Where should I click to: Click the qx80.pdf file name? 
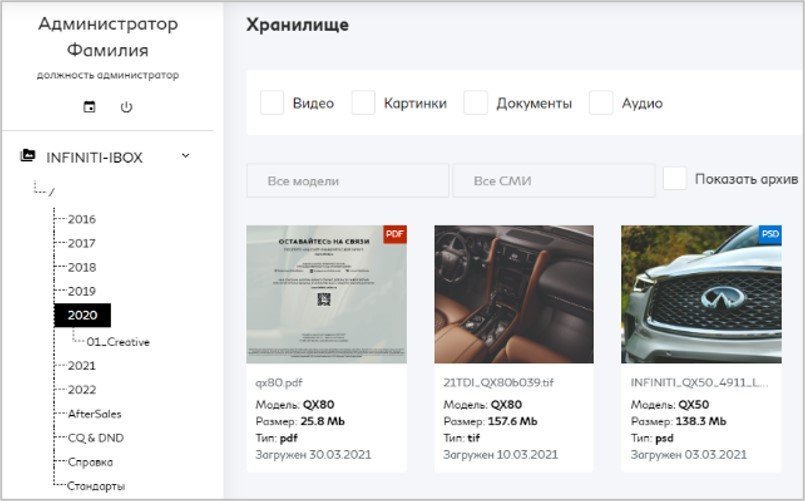(279, 383)
